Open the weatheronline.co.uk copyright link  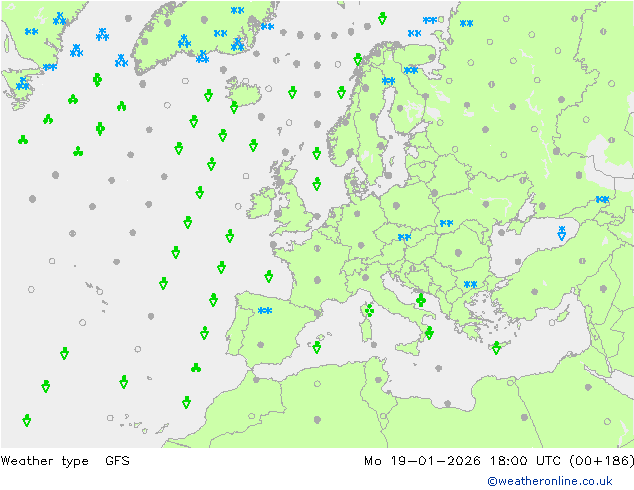coord(549,481)
